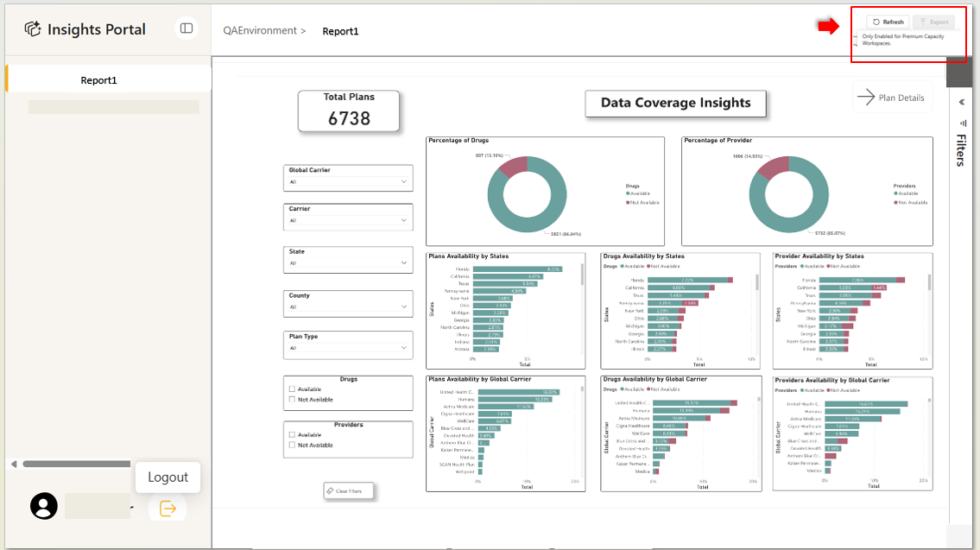Click the horizontal scrollbar in the sidebar
The image size is (980, 550).
tap(78, 465)
